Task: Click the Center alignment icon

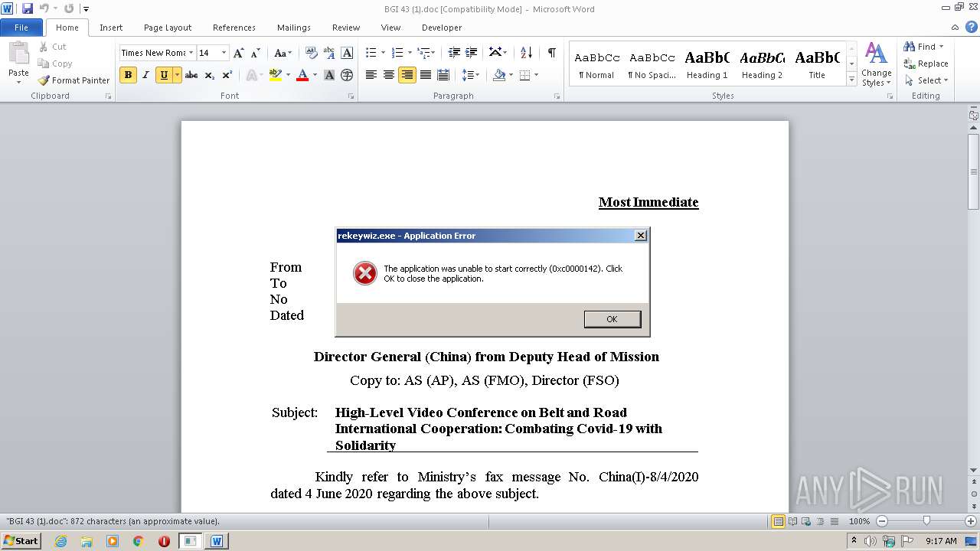Action: click(x=389, y=75)
